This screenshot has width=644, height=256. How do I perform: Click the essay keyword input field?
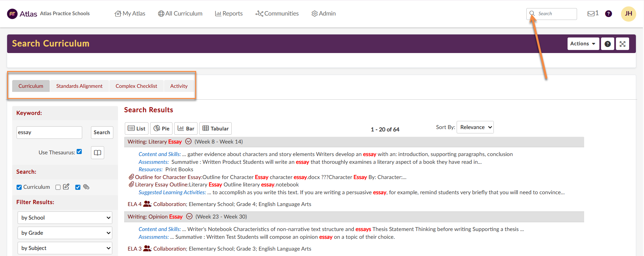(49, 132)
